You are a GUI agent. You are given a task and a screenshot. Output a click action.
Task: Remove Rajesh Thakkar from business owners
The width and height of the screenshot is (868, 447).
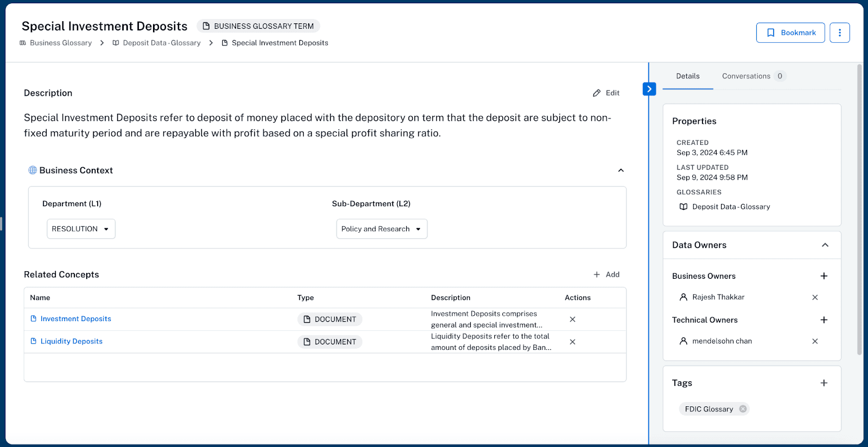[814, 297]
